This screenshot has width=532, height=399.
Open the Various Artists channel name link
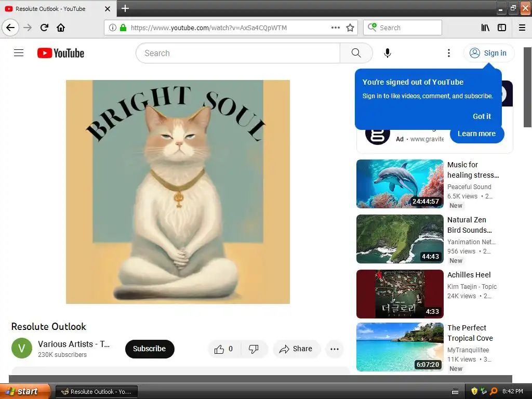pyautogui.click(x=74, y=344)
